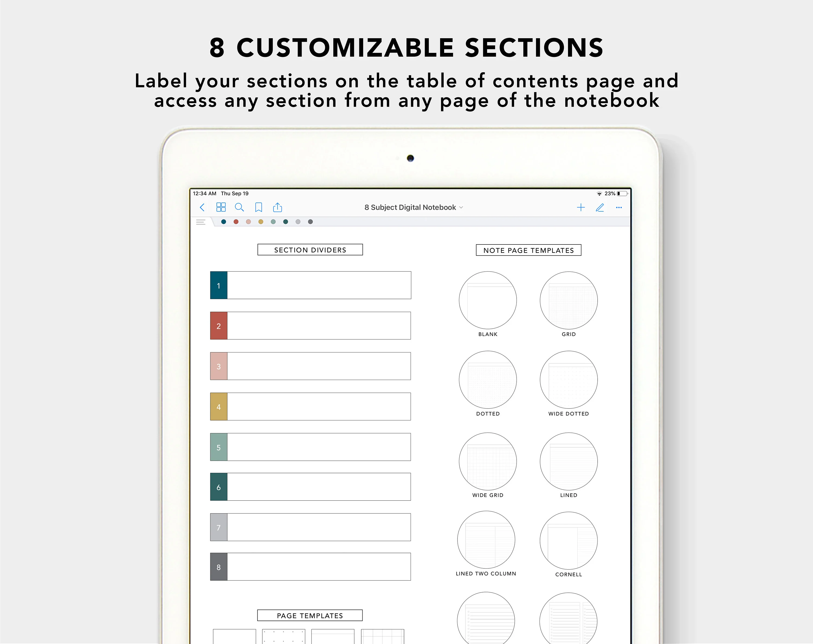
Task: Bookmark the current page
Action: 259,207
